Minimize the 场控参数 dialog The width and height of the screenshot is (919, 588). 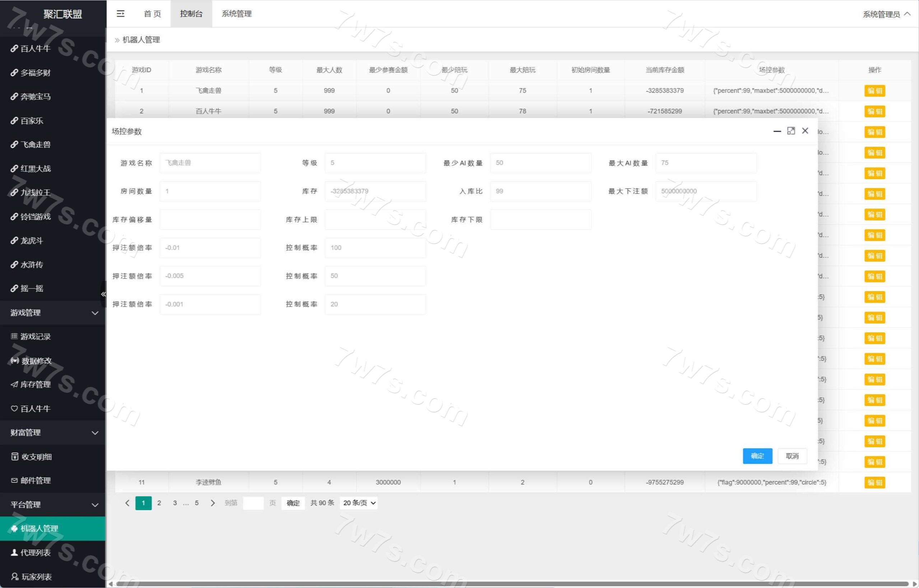click(776, 131)
